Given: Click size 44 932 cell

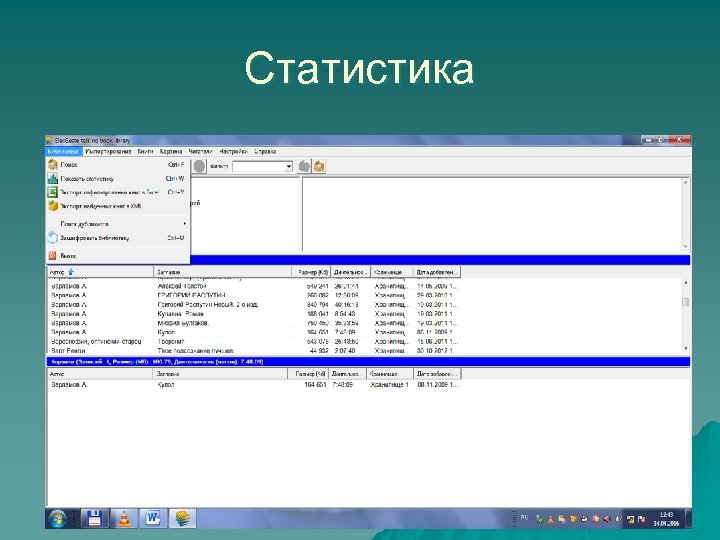Looking at the screenshot, I should 318,350.
